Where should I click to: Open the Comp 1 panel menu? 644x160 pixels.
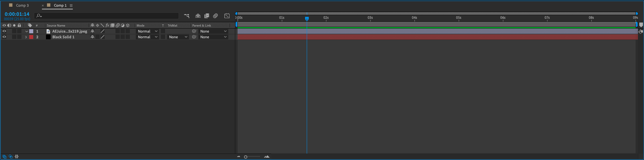pos(71,6)
